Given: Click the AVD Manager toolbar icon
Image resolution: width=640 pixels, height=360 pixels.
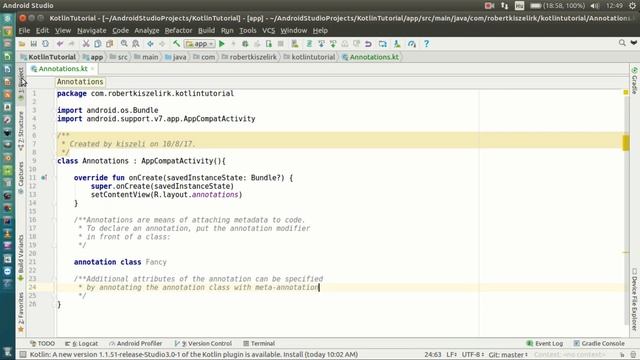Looking at the screenshot, I should point(295,44).
